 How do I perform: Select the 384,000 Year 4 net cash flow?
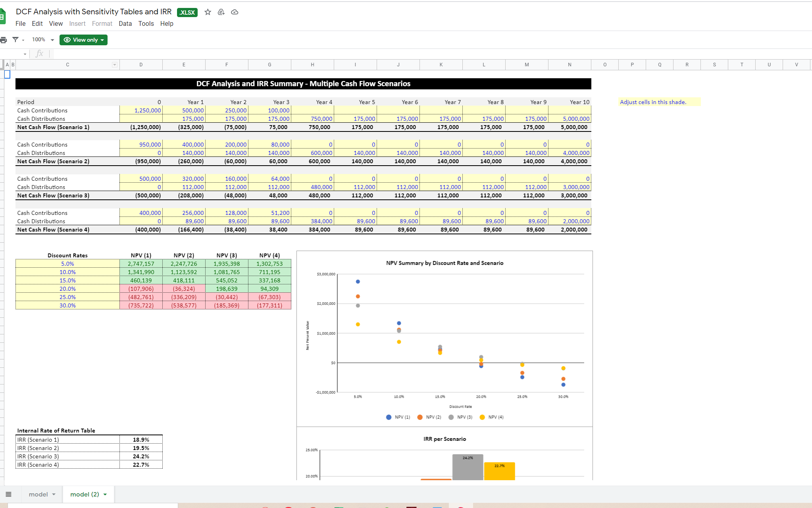pos(312,230)
